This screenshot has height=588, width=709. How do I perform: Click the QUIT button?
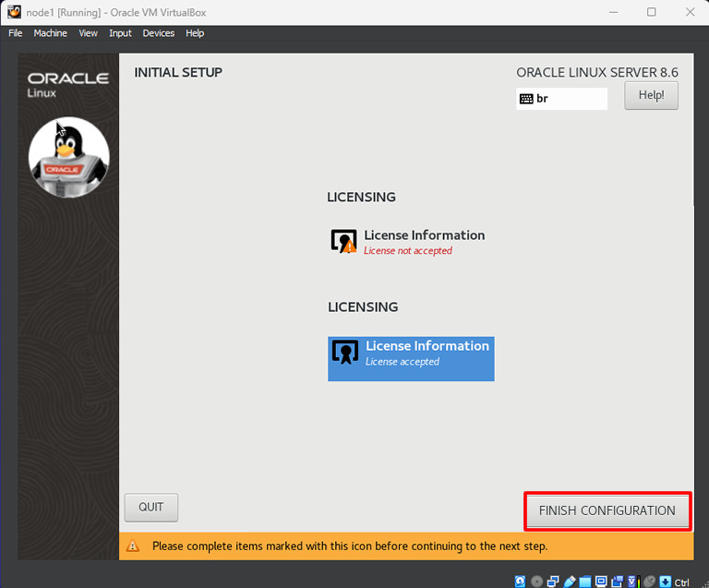point(151,507)
